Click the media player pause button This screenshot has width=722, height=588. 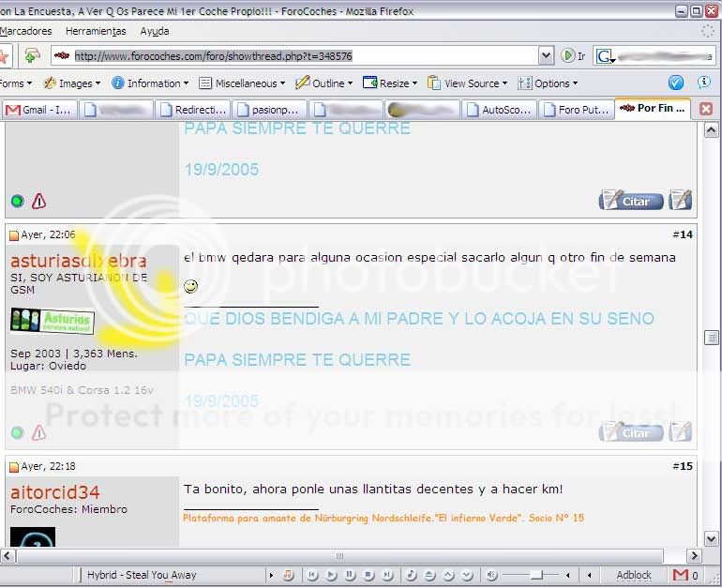[x=350, y=575]
